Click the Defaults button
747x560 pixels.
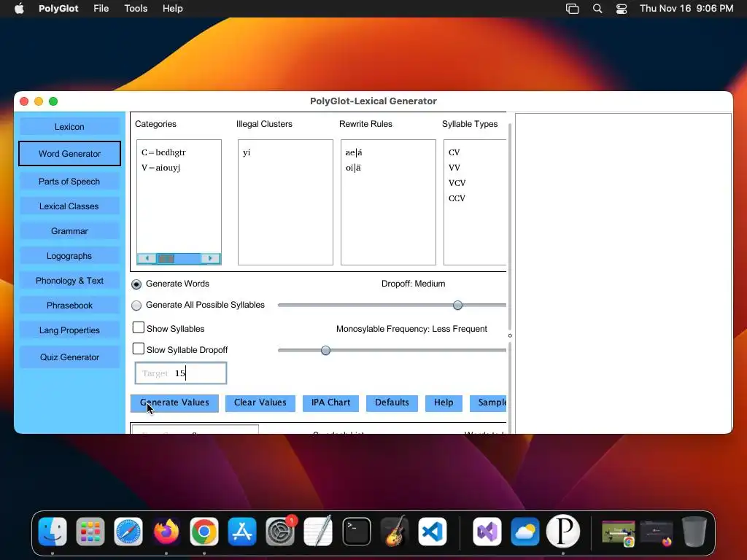click(392, 402)
